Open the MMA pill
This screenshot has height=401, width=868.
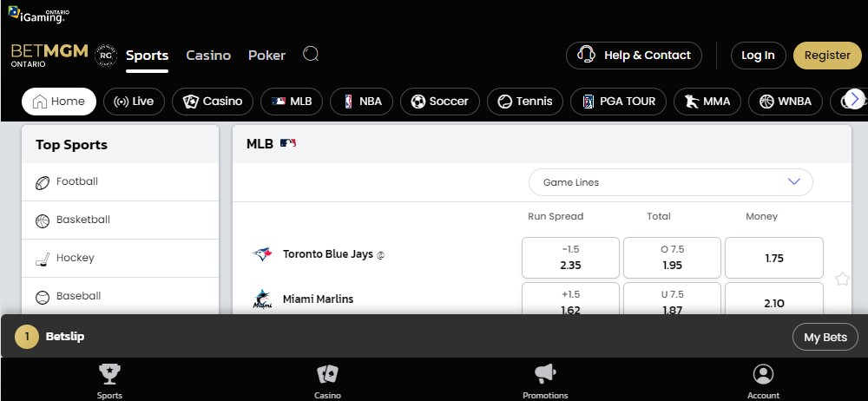coord(707,102)
